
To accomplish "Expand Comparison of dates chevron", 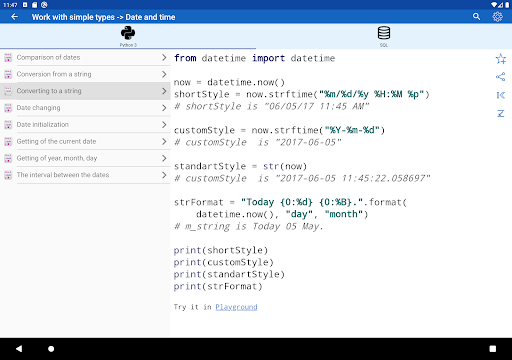I will pyautogui.click(x=164, y=57).
